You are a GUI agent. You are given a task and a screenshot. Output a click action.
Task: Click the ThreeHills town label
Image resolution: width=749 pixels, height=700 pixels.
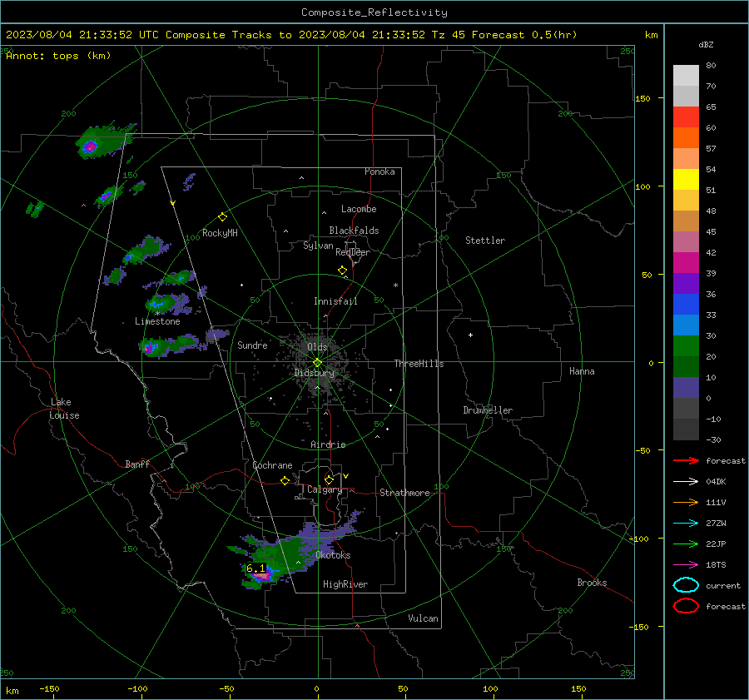tap(419, 364)
